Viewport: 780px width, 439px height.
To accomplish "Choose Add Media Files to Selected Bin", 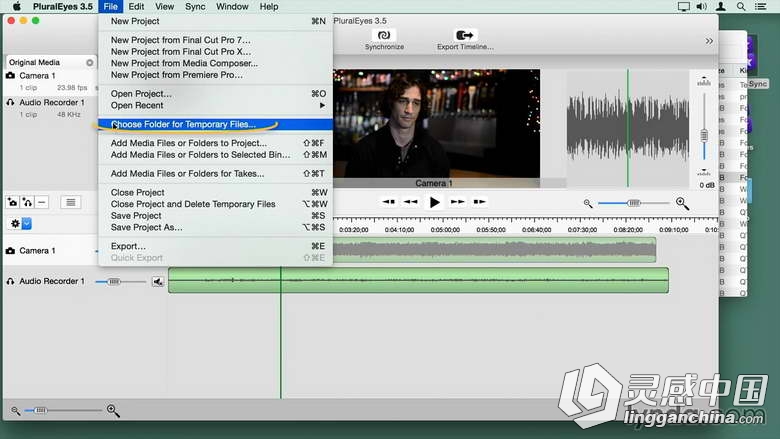I will [x=215, y=155].
